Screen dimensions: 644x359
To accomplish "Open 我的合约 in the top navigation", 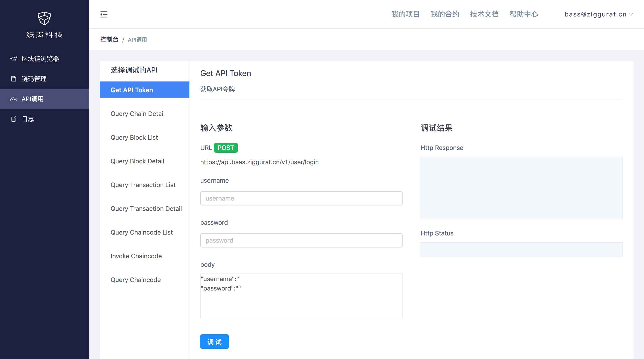I will click(x=445, y=14).
